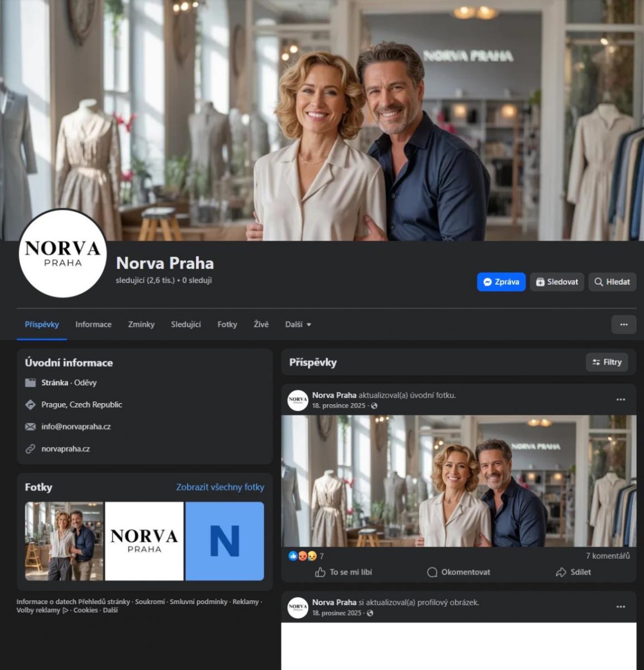Open the norvapraha.cz website link

tap(65, 449)
